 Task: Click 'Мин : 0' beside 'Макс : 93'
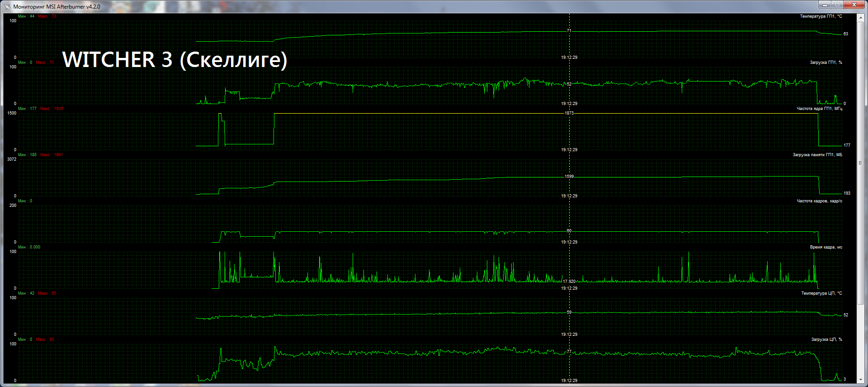pyautogui.click(x=25, y=339)
